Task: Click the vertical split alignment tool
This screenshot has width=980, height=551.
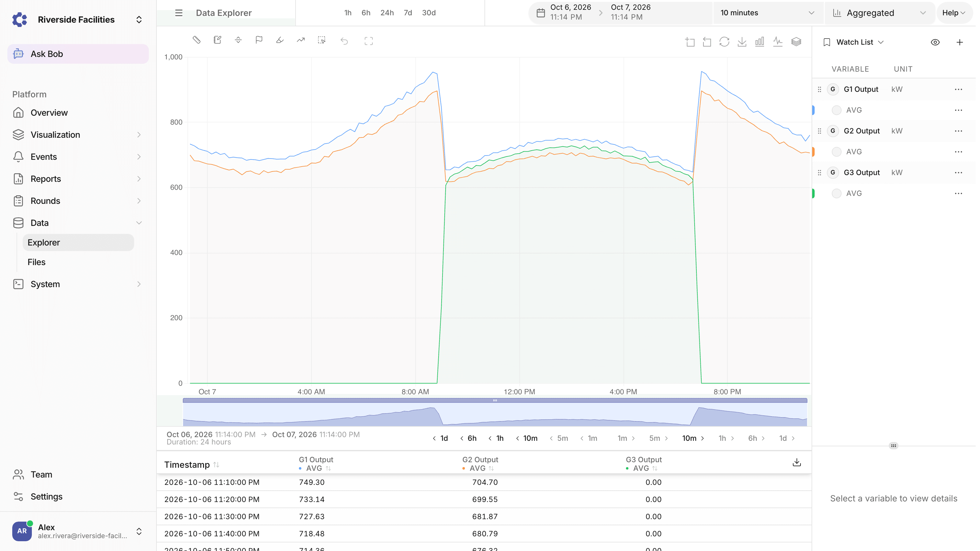Action: tap(238, 40)
